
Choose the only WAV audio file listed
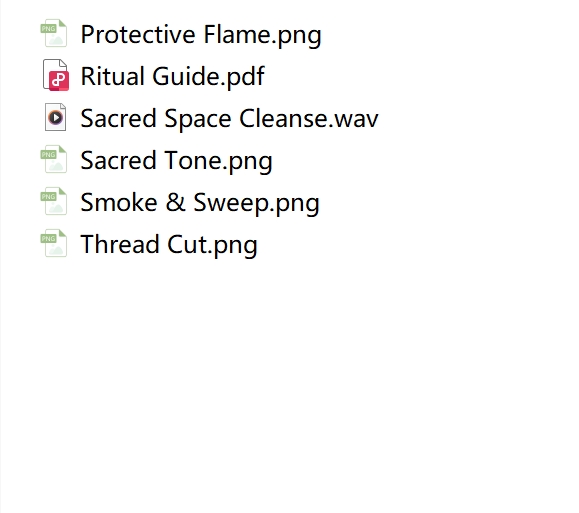point(229,119)
